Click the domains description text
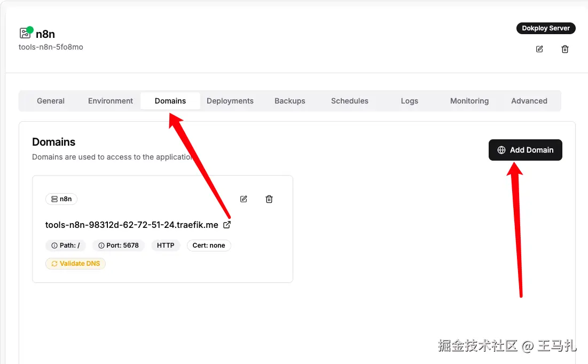Image resolution: width=588 pixels, height=364 pixels. (x=113, y=157)
